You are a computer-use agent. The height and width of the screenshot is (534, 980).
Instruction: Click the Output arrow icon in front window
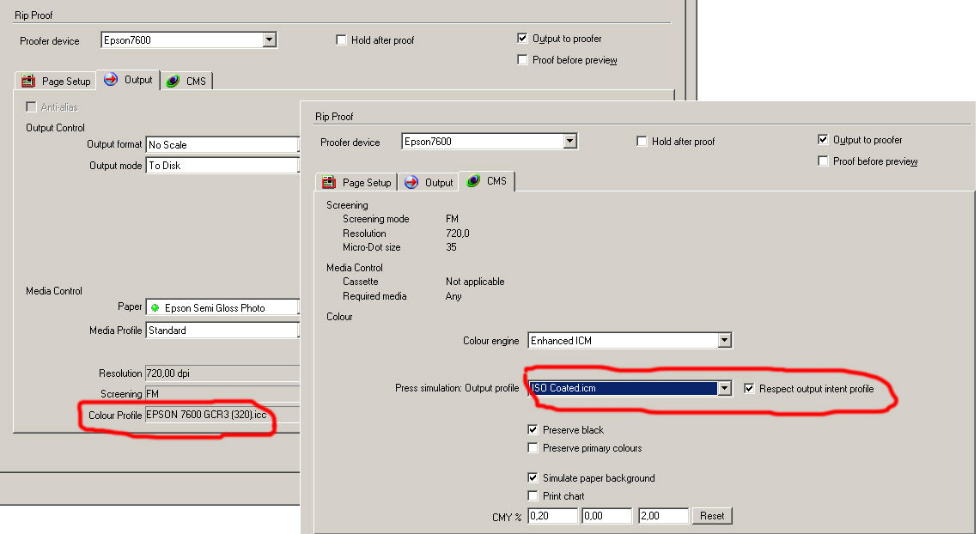411,182
